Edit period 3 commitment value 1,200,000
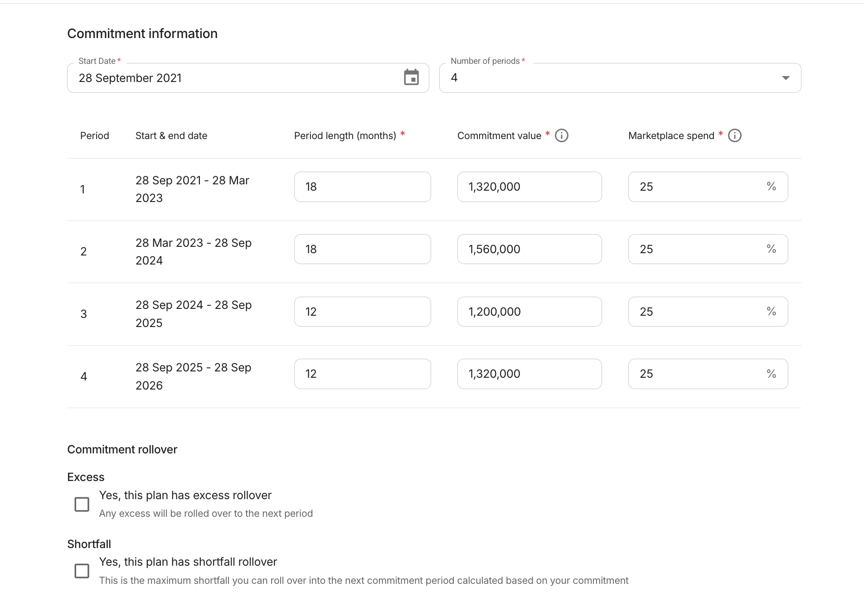Image resolution: width=864 pixels, height=616 pixels. [x=529, y=312]
